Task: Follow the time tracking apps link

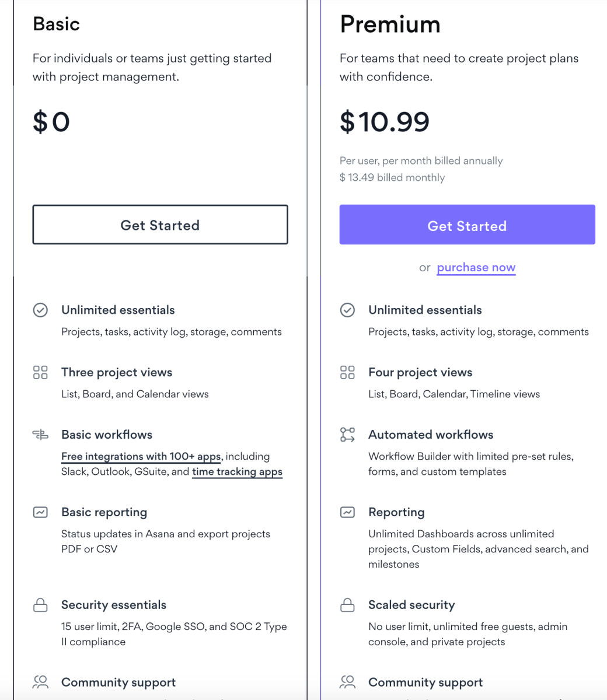Action: [x=237, y=471]
